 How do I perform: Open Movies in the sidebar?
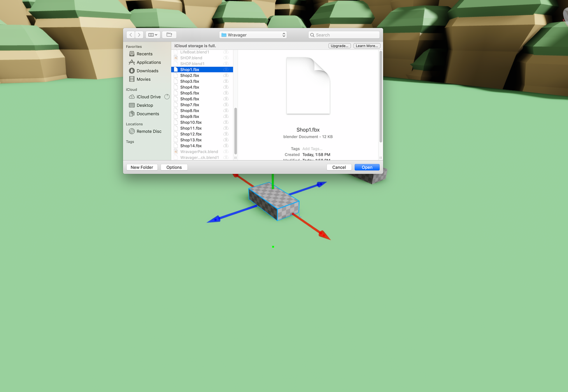tap(144, 79)
